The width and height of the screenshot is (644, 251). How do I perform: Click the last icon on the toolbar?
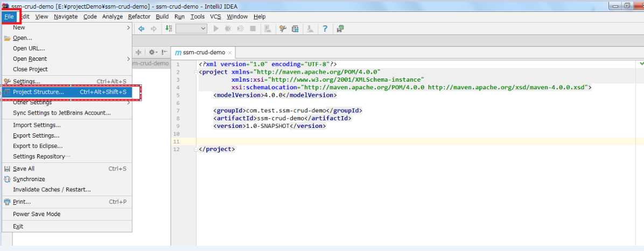coord(340,28)
